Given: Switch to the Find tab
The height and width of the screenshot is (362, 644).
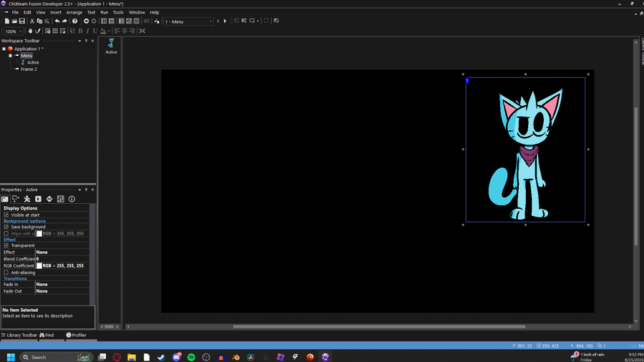Looking at the screenshot, I should click(47, 336).
